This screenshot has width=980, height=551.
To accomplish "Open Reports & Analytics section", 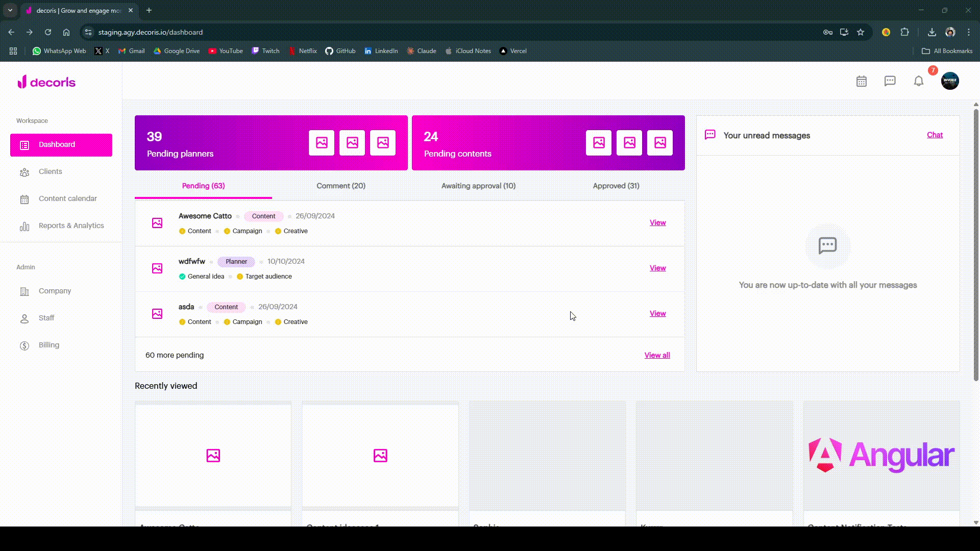I will click(x=61, y=226).
